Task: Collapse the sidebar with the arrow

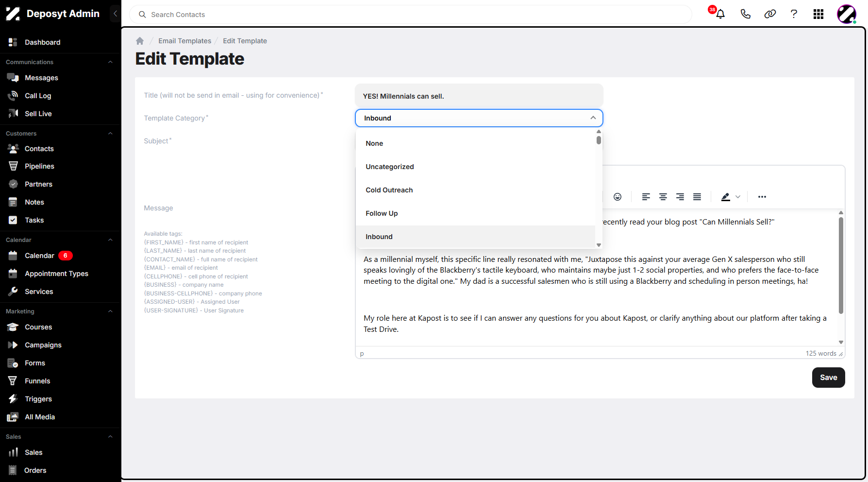Action: pyautogui.click(x=115, y=14)
